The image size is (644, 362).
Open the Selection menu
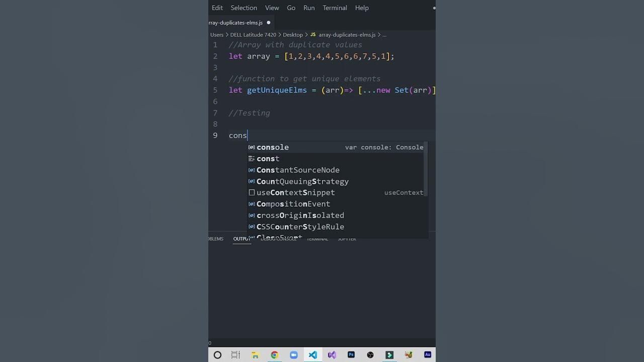coord(244,8)
